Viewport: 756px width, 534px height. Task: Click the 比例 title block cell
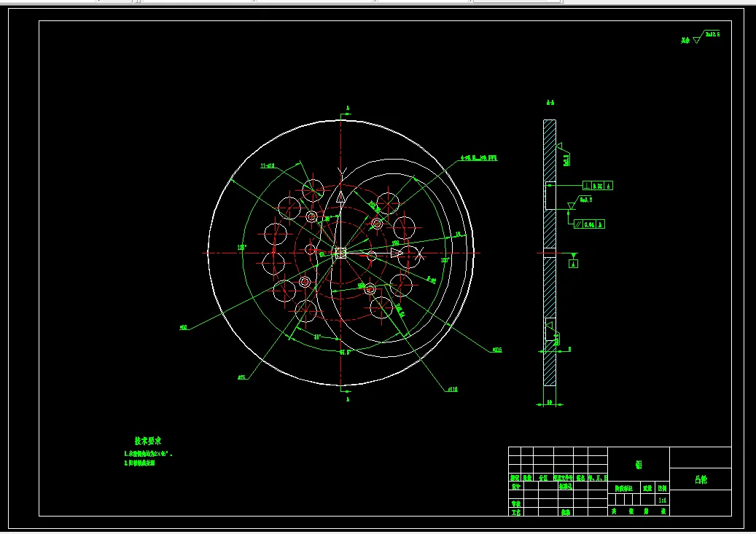pos(663,488)
